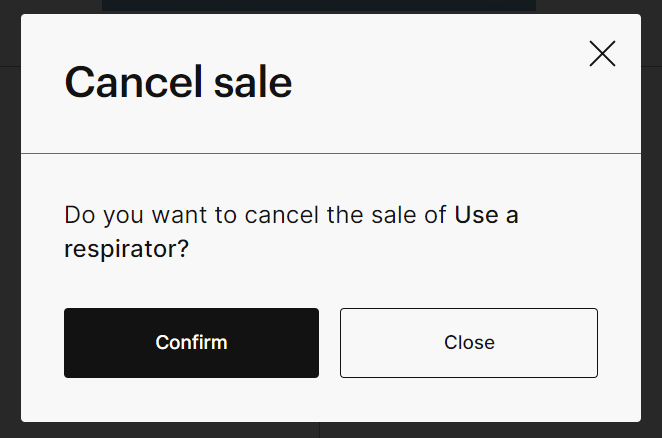Click the dark strip above the dialog
Viewport: 662px width, 438px height.
tap(318, 5)
